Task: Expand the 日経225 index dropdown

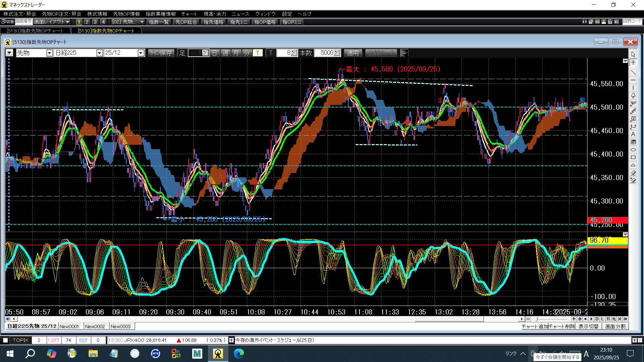Action: point(99,53)
